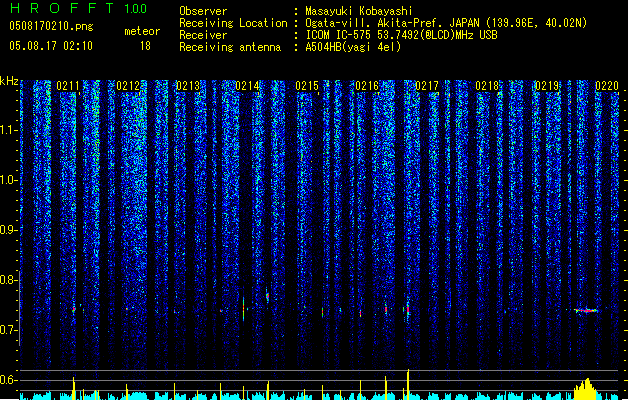Click the 0218 time marker

tap(487, 86)
